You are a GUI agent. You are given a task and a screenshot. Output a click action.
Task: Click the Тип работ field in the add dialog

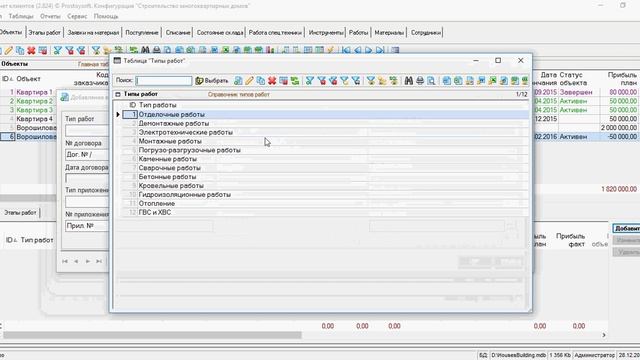[87, 131]
